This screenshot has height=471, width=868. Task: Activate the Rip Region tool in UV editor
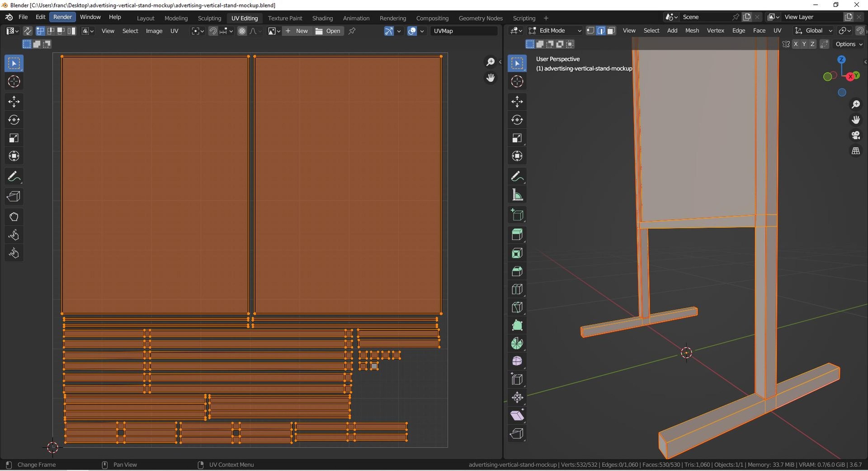click(x=14, y=197)
